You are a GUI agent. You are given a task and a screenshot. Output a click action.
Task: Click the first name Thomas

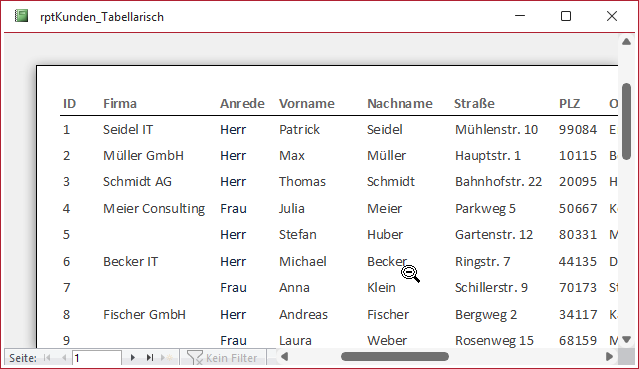pyautogui.click(x=302, y=182)
